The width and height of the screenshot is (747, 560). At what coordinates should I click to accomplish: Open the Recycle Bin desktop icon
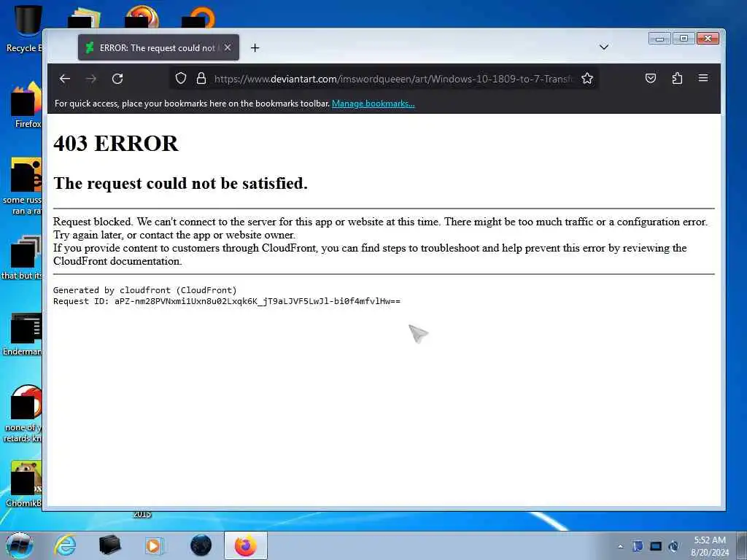[23, 28]
